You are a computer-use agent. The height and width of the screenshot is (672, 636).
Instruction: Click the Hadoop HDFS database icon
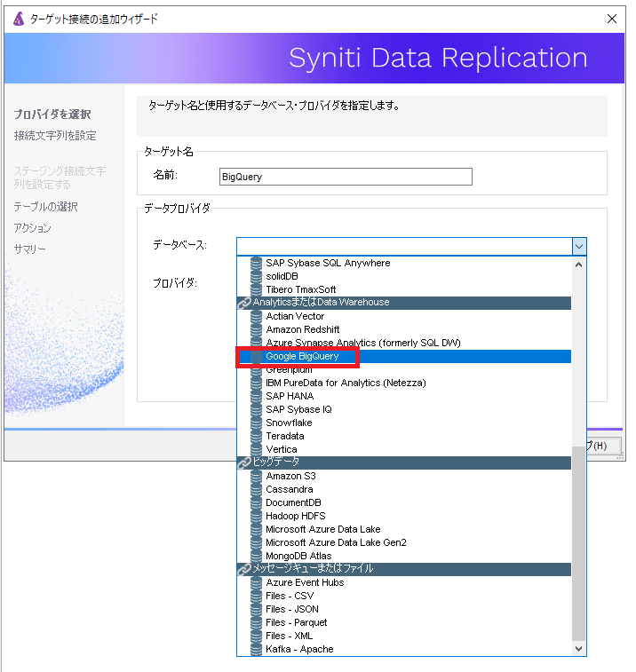256,516
